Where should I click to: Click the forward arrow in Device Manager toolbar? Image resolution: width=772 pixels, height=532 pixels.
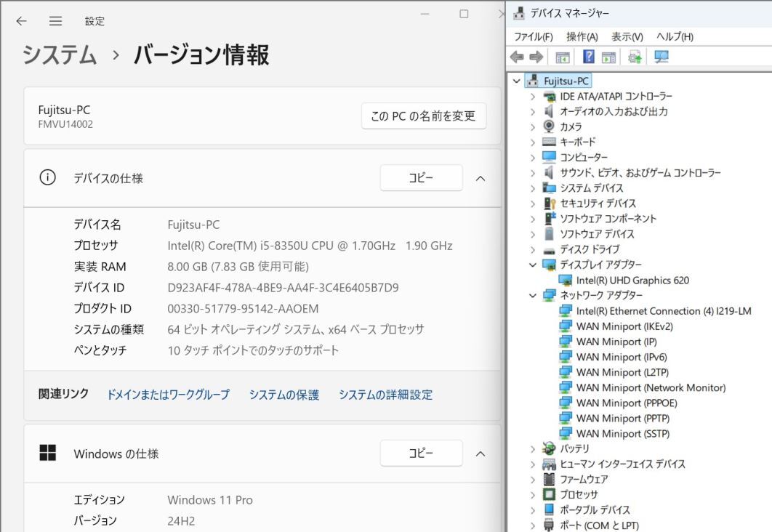(536, 57)
